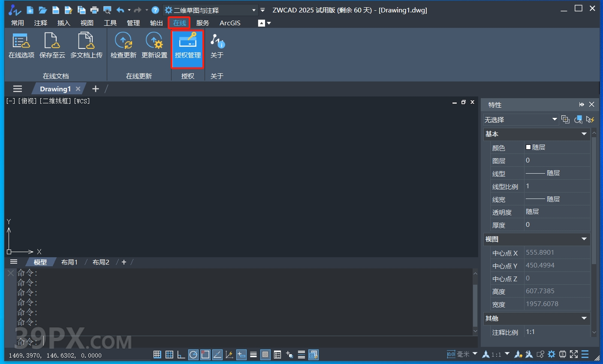The image size is (603, 364).
Task: Click the 保存至云 save-to-cloud icon
Action: pyautogui.click(x=52, y=45)
